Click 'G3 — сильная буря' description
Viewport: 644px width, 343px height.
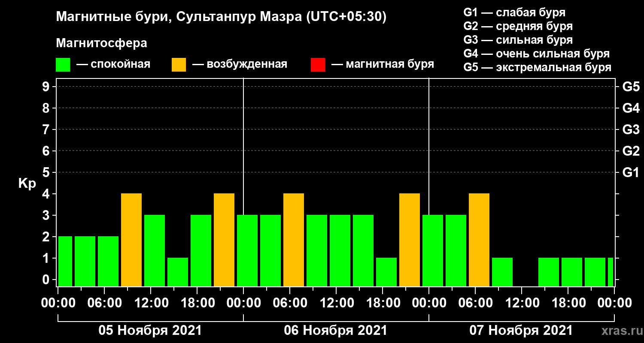[518, 40]
